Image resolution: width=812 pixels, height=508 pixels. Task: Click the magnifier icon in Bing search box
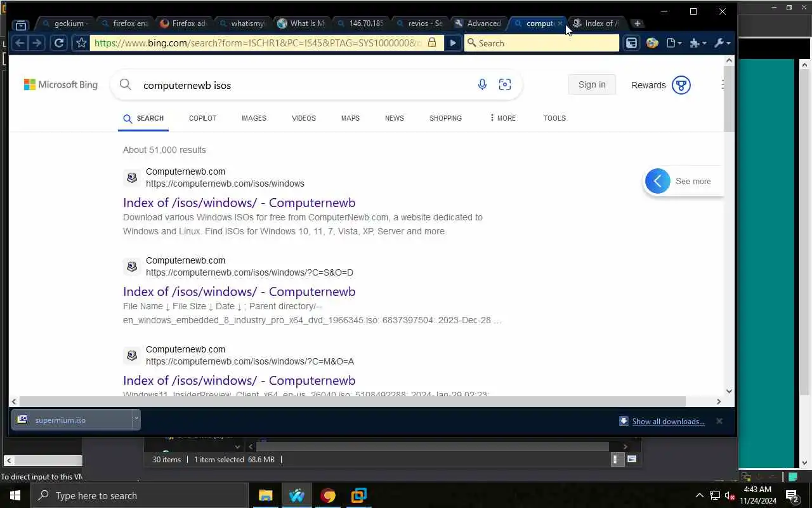click(126, 85)
